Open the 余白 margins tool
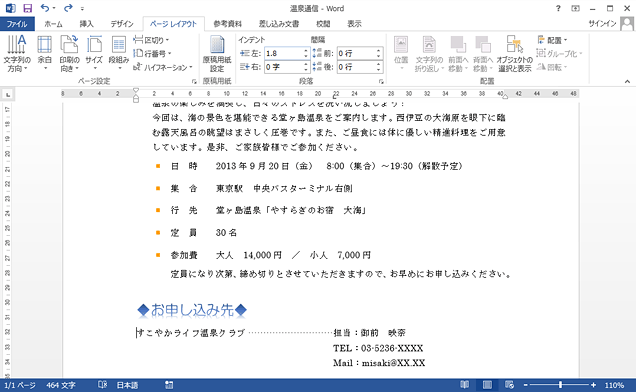Image resolution: width=636 pixels, height=392 pixels. 45,54
